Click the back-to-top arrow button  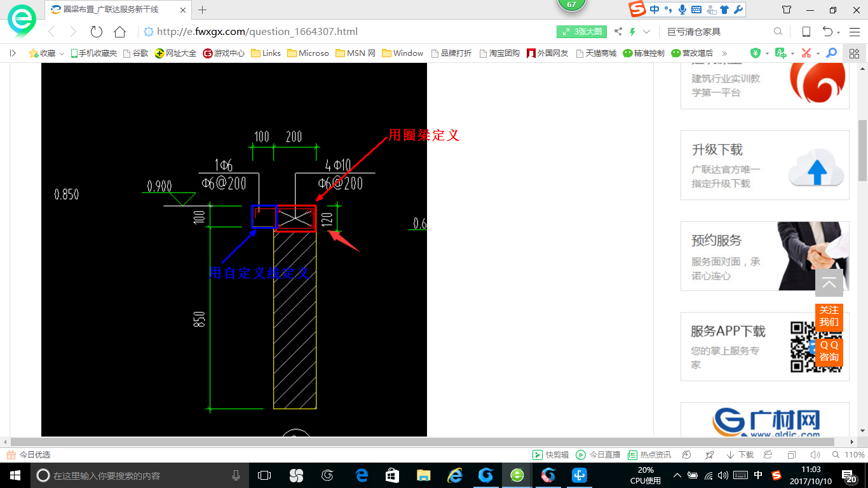829,283
